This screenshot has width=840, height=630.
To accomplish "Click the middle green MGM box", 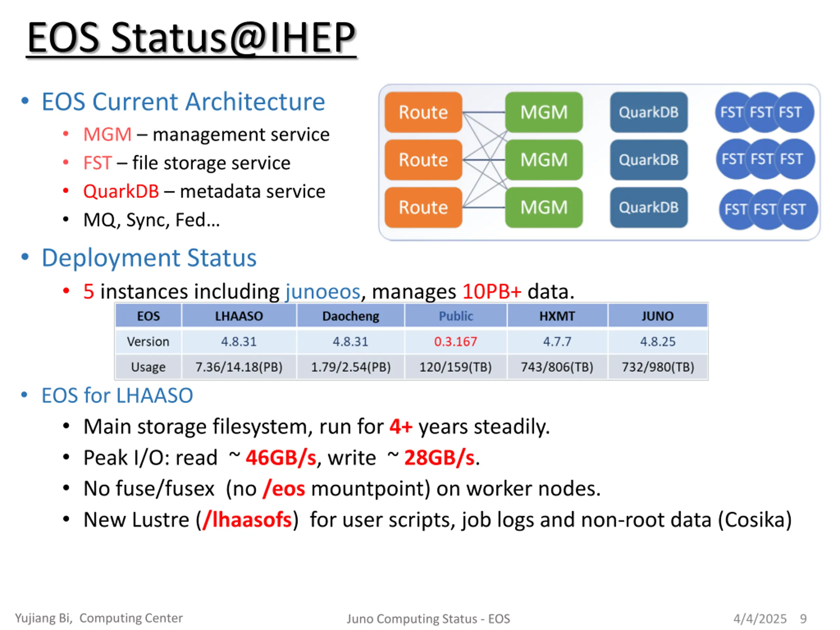I will click(x=544, y=160).
